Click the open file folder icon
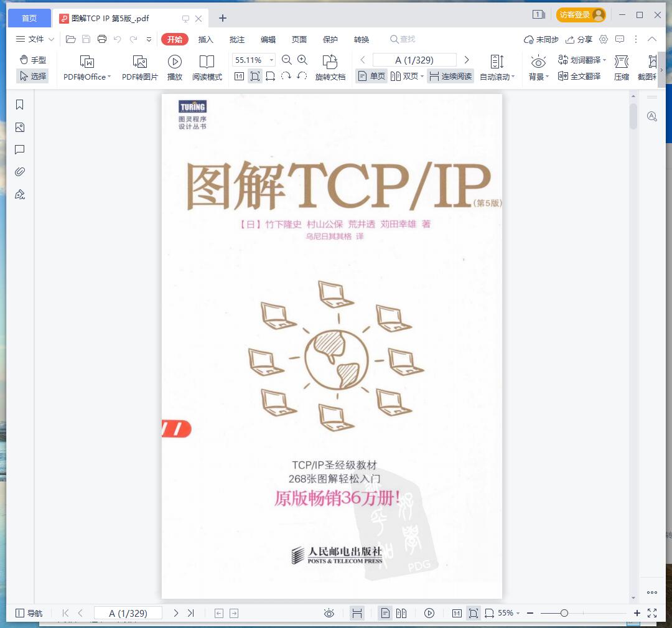The height and width of the screenshot is (628, 672). (x=71, y=39)
